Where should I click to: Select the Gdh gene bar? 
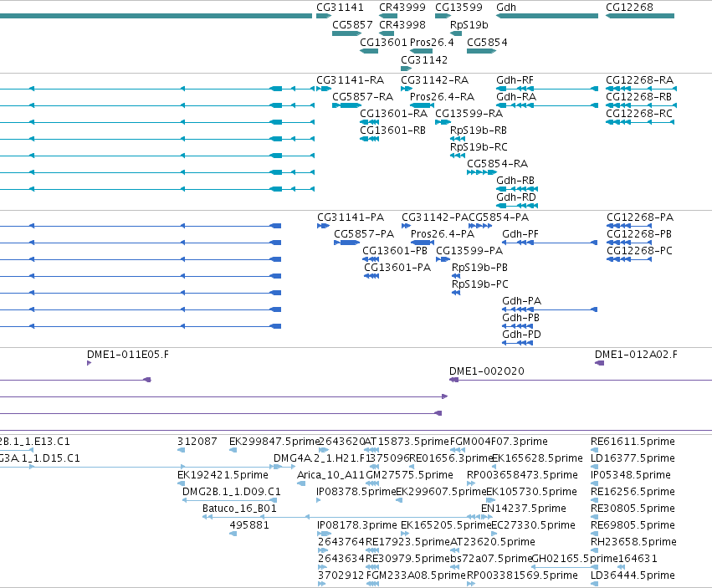tap(547, 16)
